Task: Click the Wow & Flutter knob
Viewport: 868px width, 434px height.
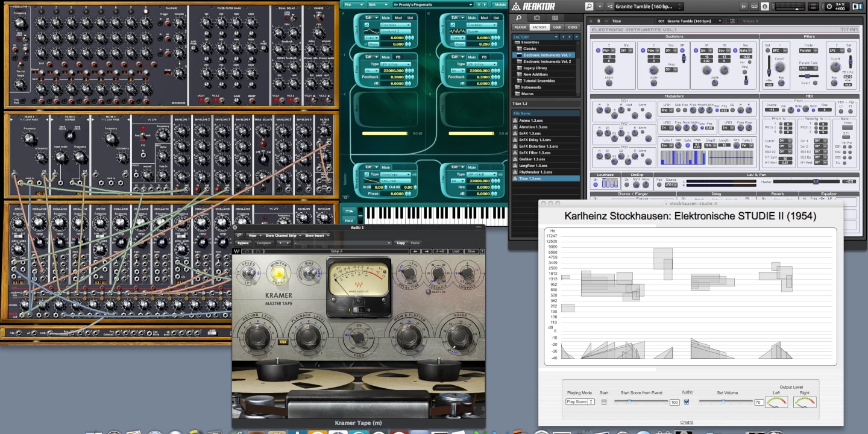Action: point(409,336)
